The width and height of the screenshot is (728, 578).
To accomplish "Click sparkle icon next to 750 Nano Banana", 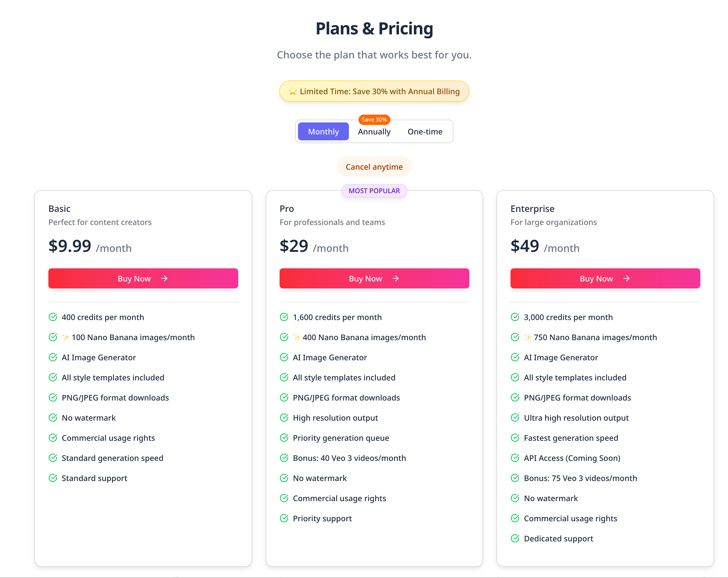I will coord(528,337).
